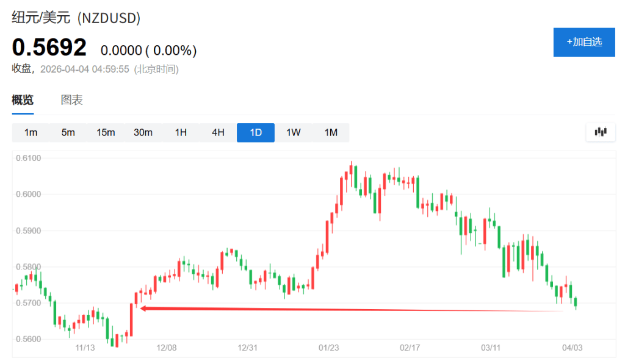Switch to the 概览 overview tab
625x364 pixels.
tap(23, 101)
